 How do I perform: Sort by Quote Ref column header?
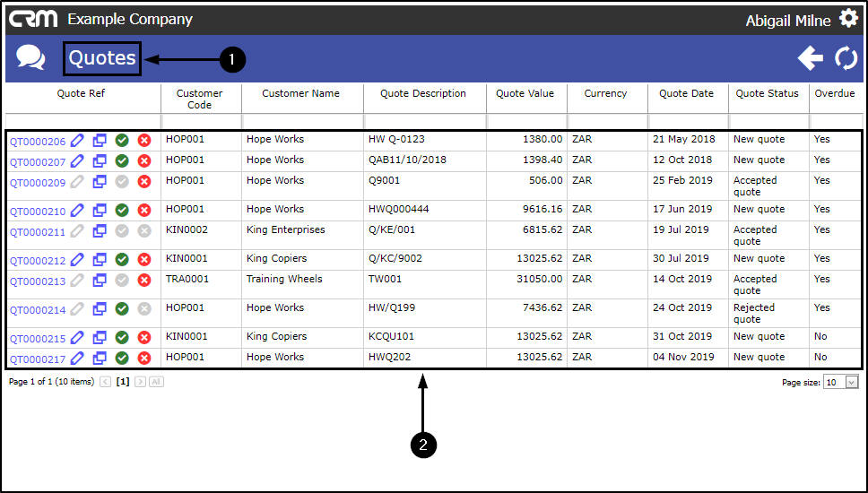click(81, 93)
